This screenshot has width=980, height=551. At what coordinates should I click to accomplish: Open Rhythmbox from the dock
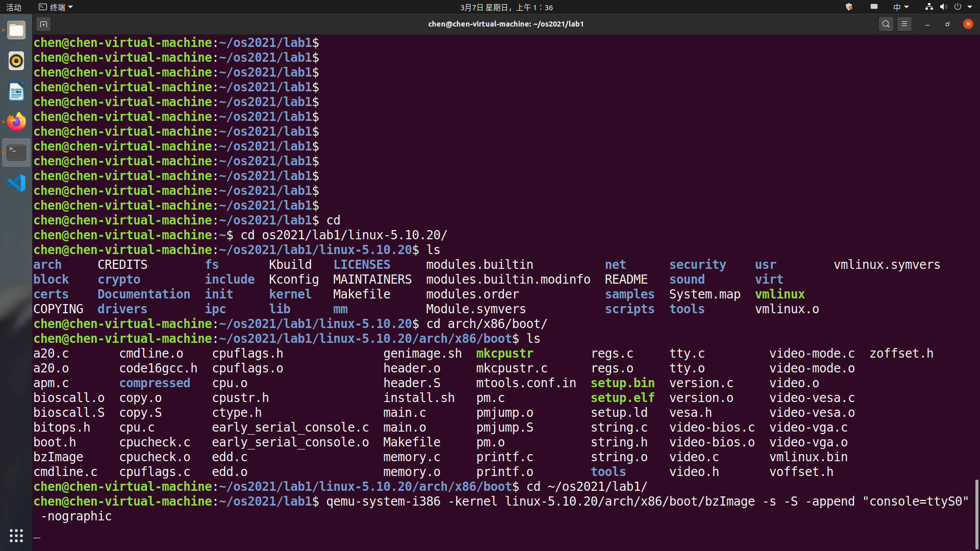pyautogui.click(x=16, y=61)
